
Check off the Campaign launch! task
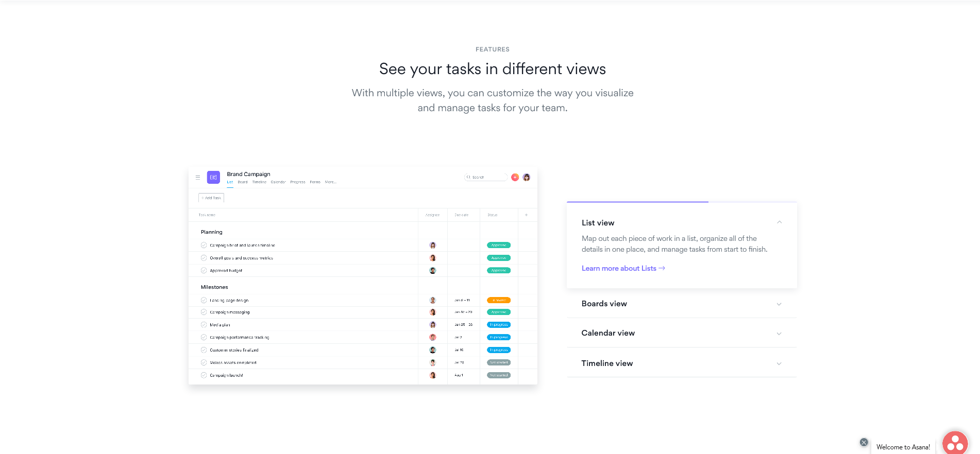tap(204, 375)
